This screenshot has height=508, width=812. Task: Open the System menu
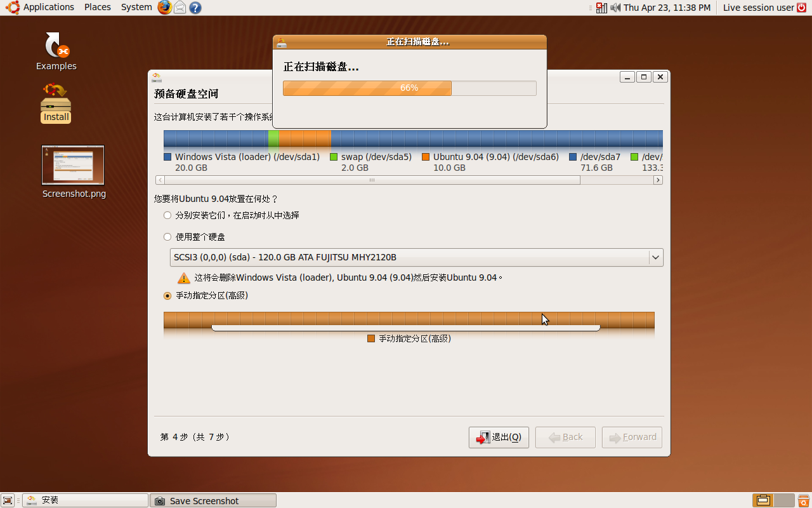136,7
